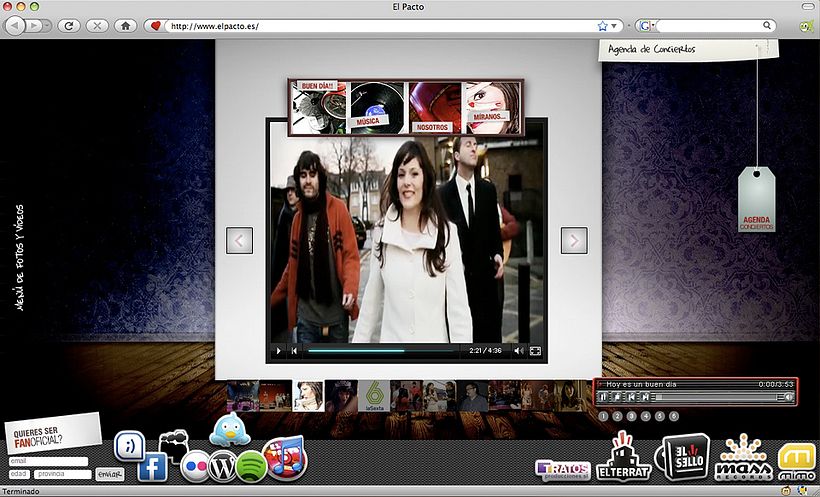Viewport: 820px width, 497px height.
Task: Click the edad input field
Action: click(x=19, y=474)
